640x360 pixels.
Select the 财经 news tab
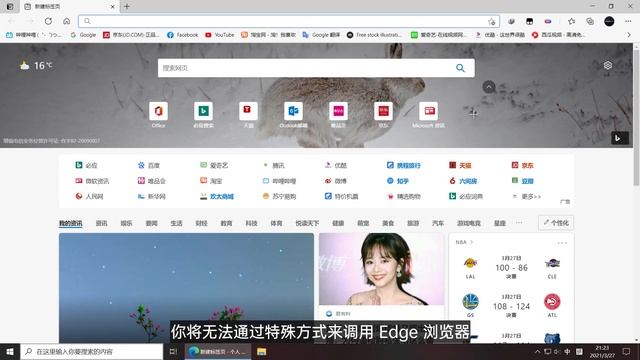(201, 223)
